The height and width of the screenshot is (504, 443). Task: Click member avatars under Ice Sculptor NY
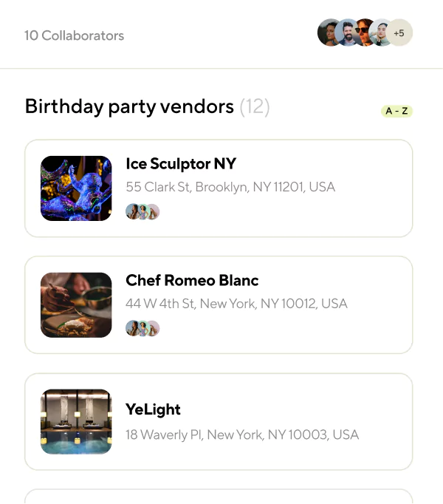tap(142, 212)
